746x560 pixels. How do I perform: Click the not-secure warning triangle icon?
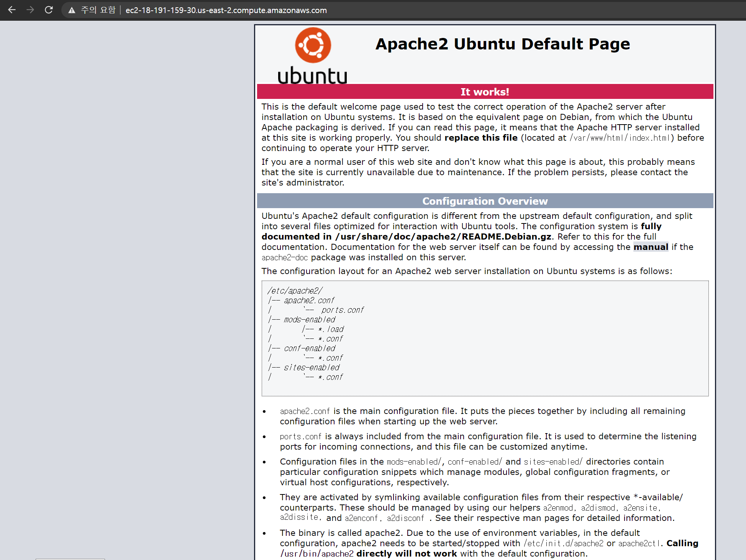coord(72,10)
